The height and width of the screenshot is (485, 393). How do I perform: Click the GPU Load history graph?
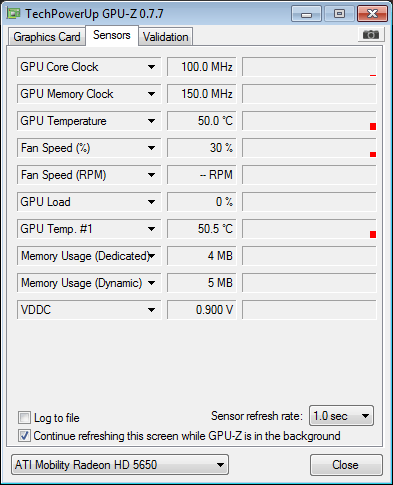point(309,202)
